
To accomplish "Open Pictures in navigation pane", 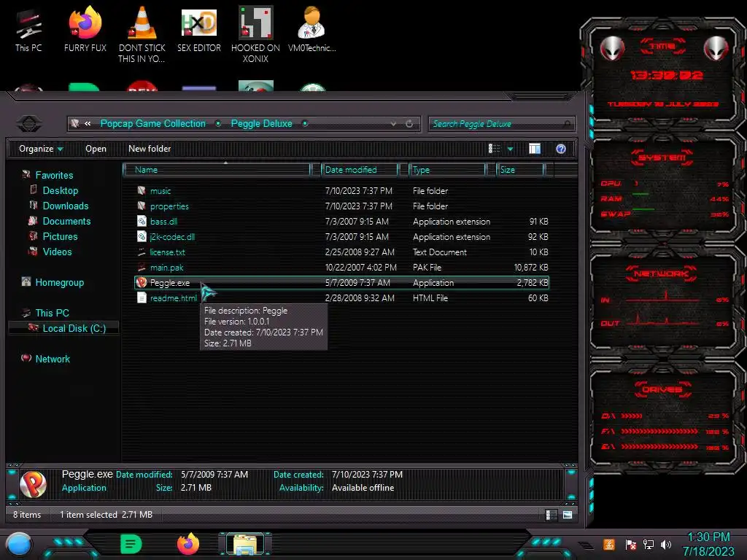I will click(x=60, y=236).
